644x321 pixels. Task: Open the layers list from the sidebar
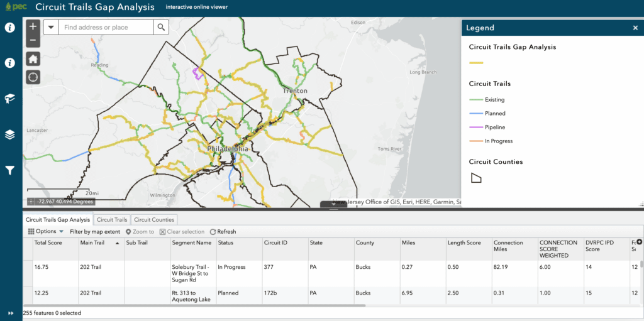tap(10, 134)
